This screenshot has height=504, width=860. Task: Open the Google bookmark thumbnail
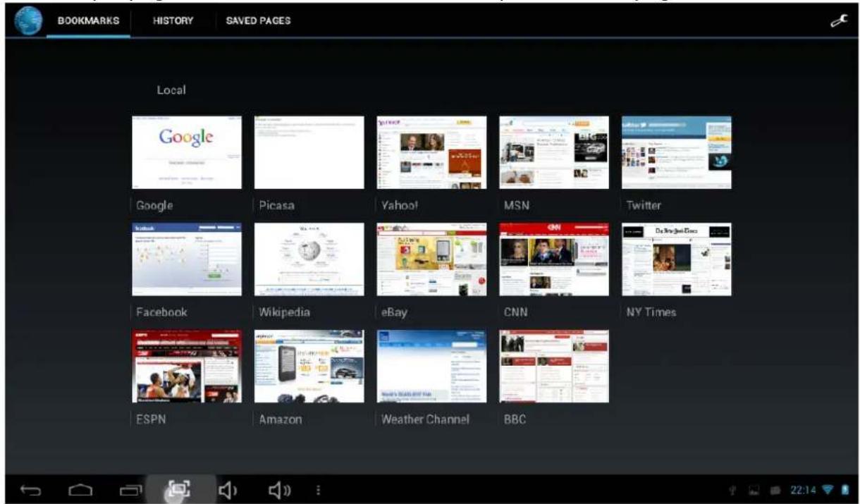(x=187, y=152)
